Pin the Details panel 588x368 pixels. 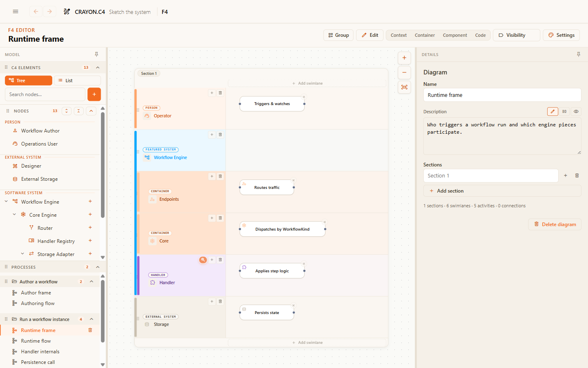[x=578, y=54]
